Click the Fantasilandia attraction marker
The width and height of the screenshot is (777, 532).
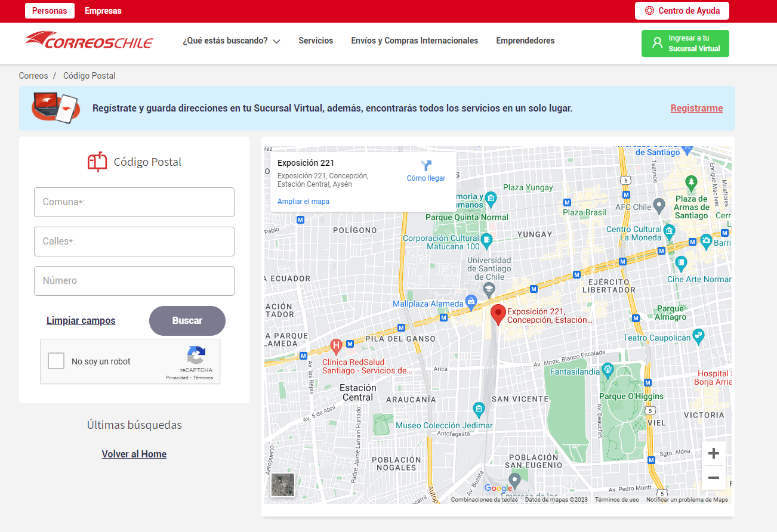[x=608, y=369]
